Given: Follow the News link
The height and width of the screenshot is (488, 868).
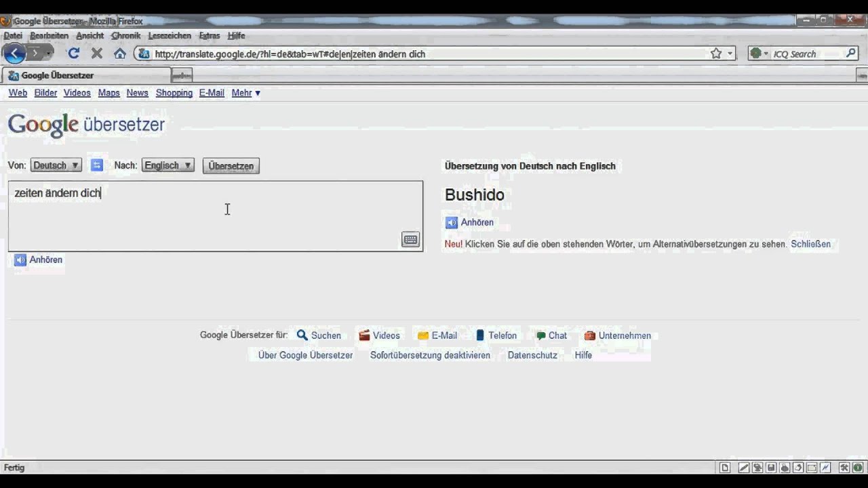Looking at the screenshot, I should click(137, 93).
